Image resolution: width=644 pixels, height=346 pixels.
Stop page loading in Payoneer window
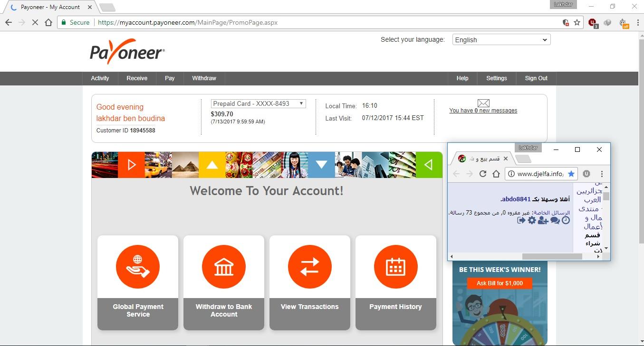(35, 22)
